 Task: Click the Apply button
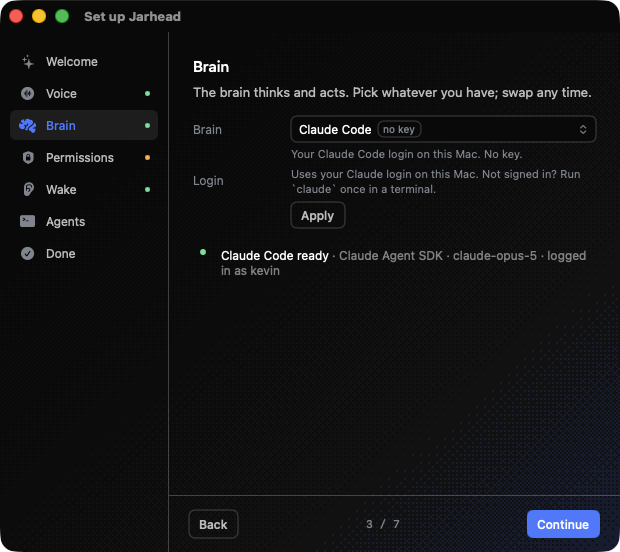coord(318,216)
